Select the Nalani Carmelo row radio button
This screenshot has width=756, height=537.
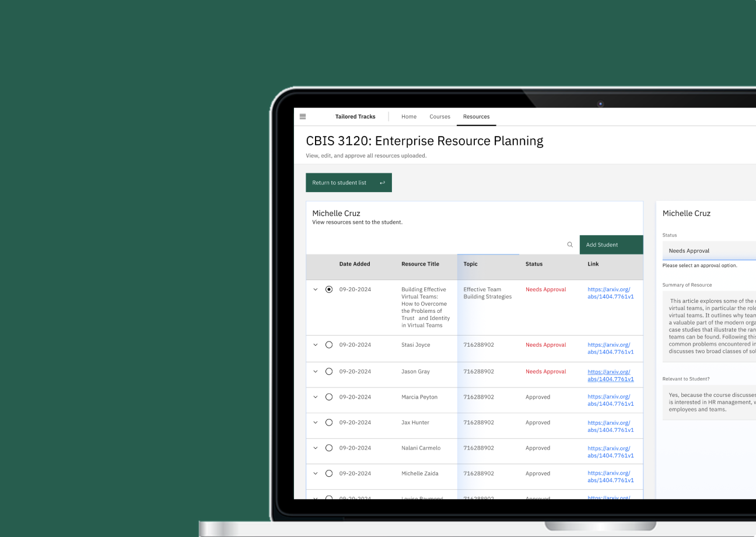coord(329,448)
